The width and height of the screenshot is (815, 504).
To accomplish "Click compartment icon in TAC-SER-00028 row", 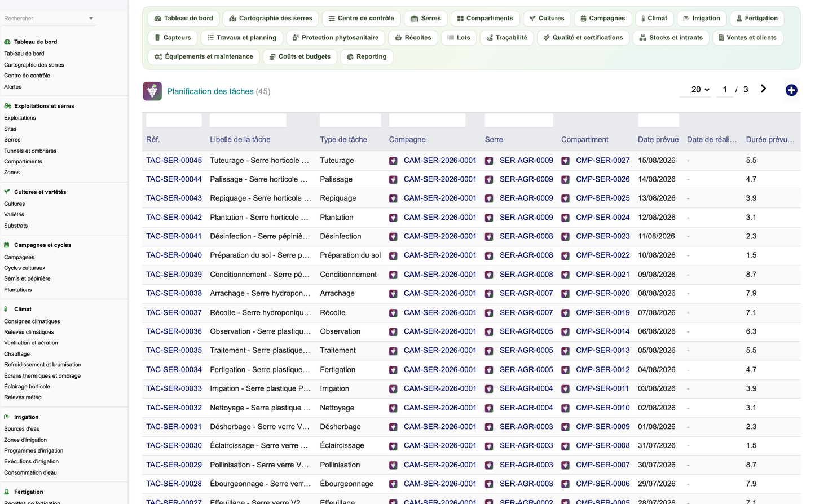I will pyautogui.click(x=565, y=484).
